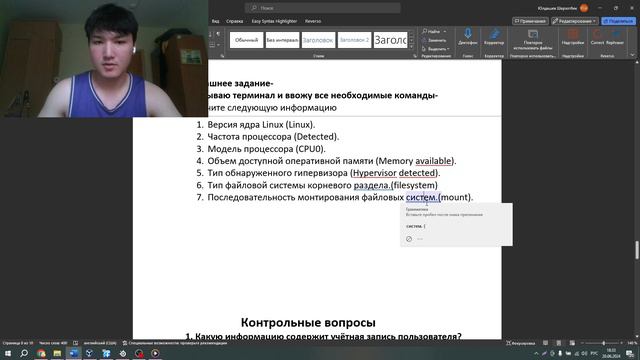Accept the suggested correction "систем. ("
Viewport: 640px width, 360px height.
pos(416,226)
